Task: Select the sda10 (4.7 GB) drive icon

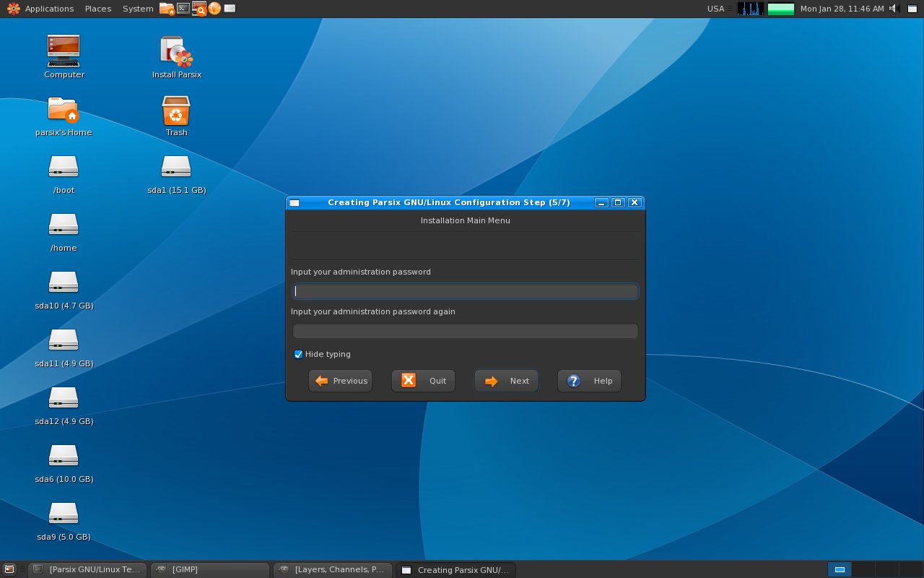Action: pos(64,282)
